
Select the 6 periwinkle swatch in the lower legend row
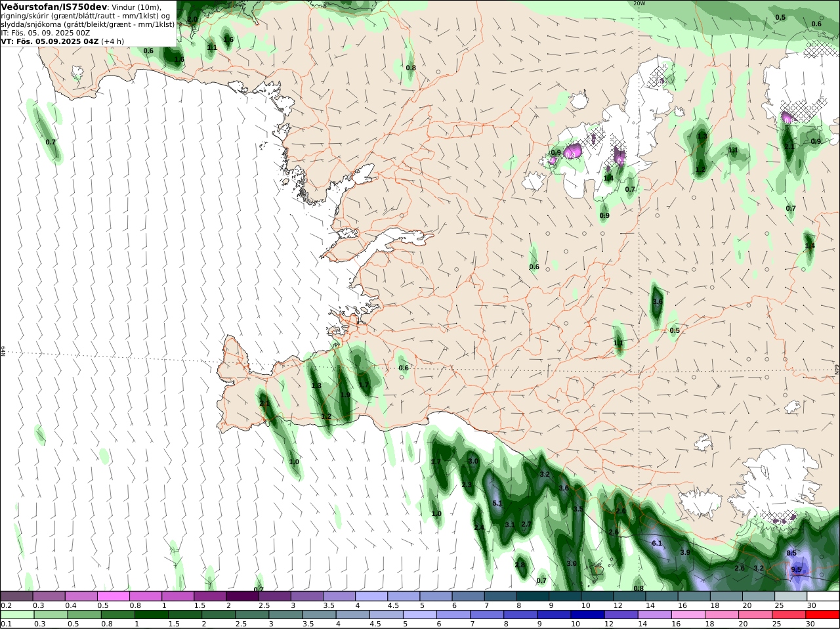click(x=453, y=615)
